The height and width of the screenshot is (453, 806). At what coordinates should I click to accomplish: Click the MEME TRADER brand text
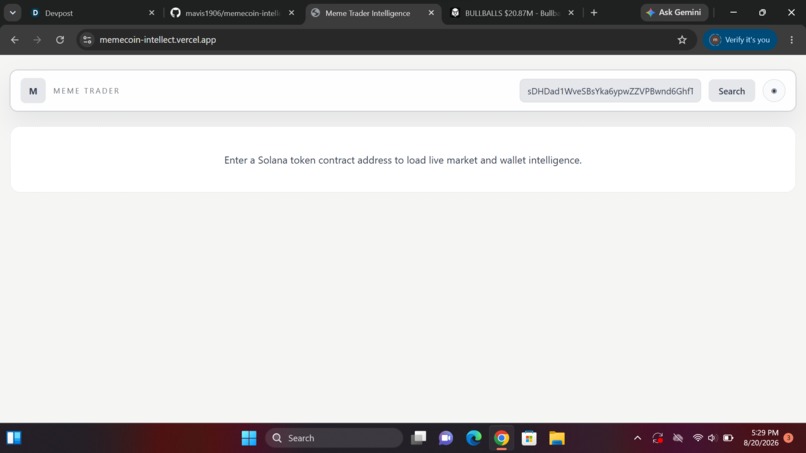point(86,91)
